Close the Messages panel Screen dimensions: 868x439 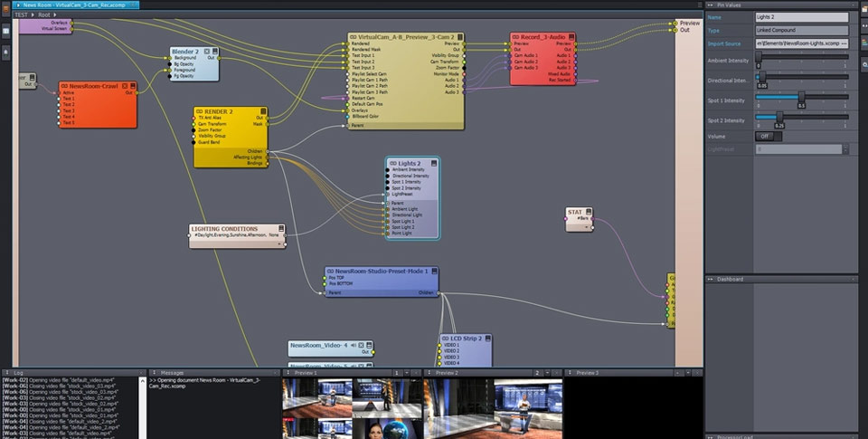point(276,373)
